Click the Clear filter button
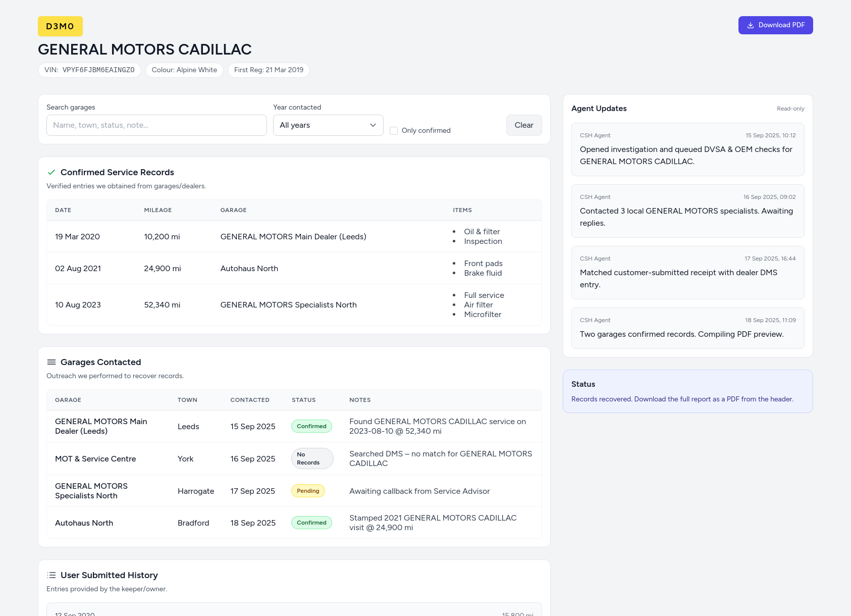851x616 pixels. (x=523, y=125)
